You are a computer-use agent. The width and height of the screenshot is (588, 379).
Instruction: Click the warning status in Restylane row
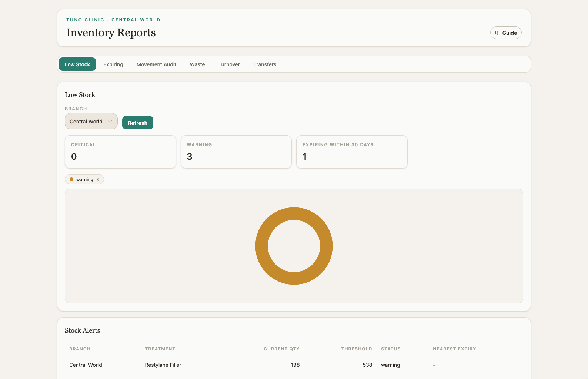391,365
